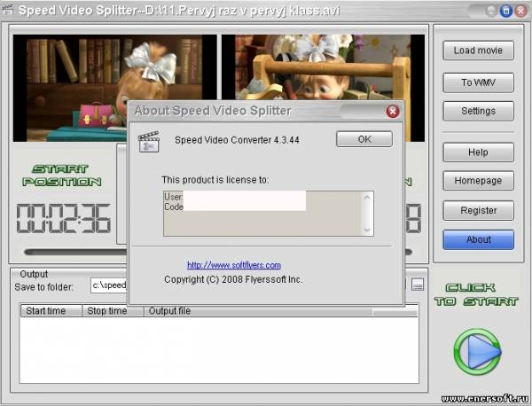The width and height of the screenshot is (532, 406).
Task: Click the Stop time column header
Action: [113, 310]
